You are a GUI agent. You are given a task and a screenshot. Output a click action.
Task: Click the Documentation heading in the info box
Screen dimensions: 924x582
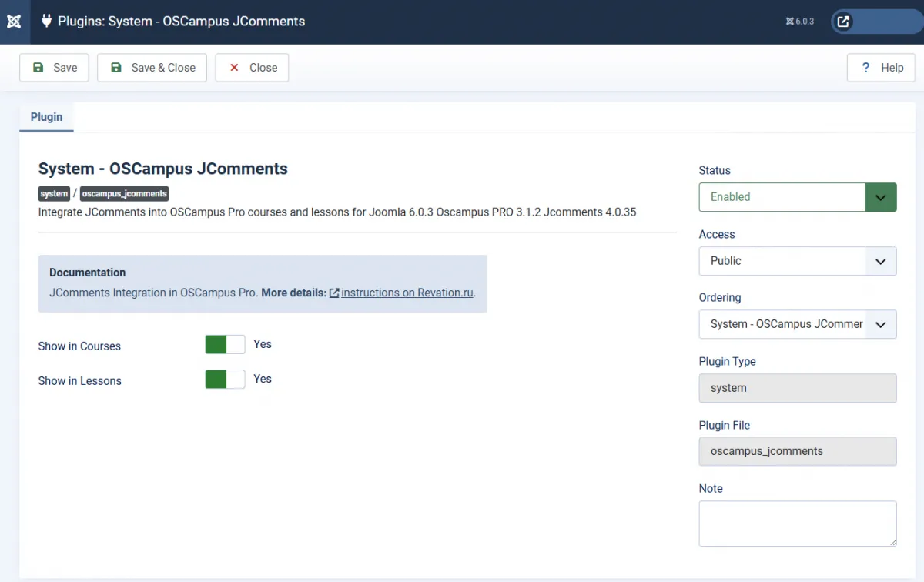point(88,273)
